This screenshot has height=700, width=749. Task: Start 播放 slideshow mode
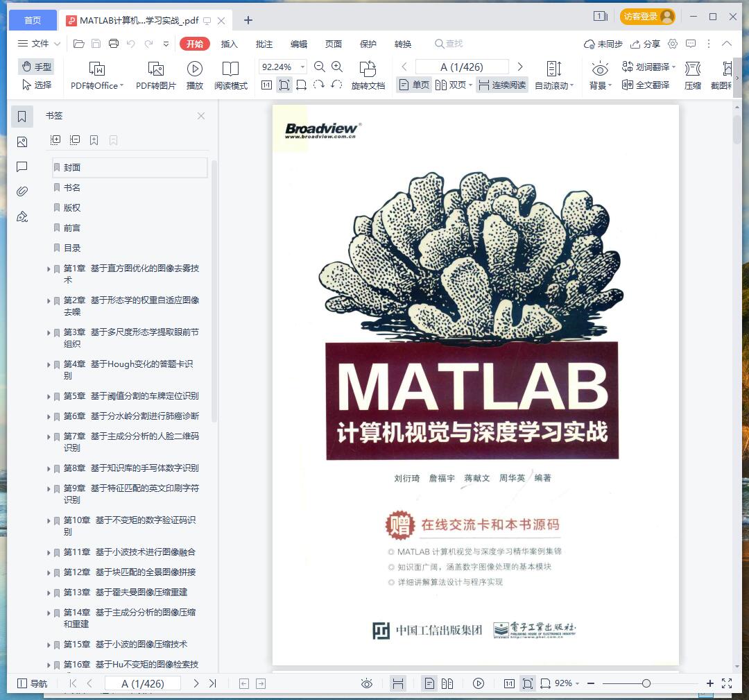tap(194, 76)
